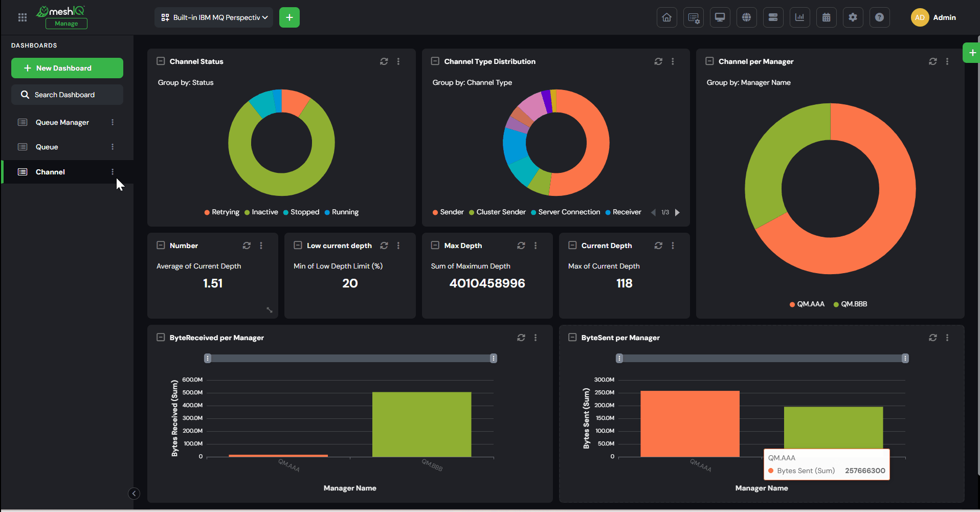Open the Built-in IBM MQ Perspective dropdown
This screenshot has height=512, width=980.
pos(214,17)
